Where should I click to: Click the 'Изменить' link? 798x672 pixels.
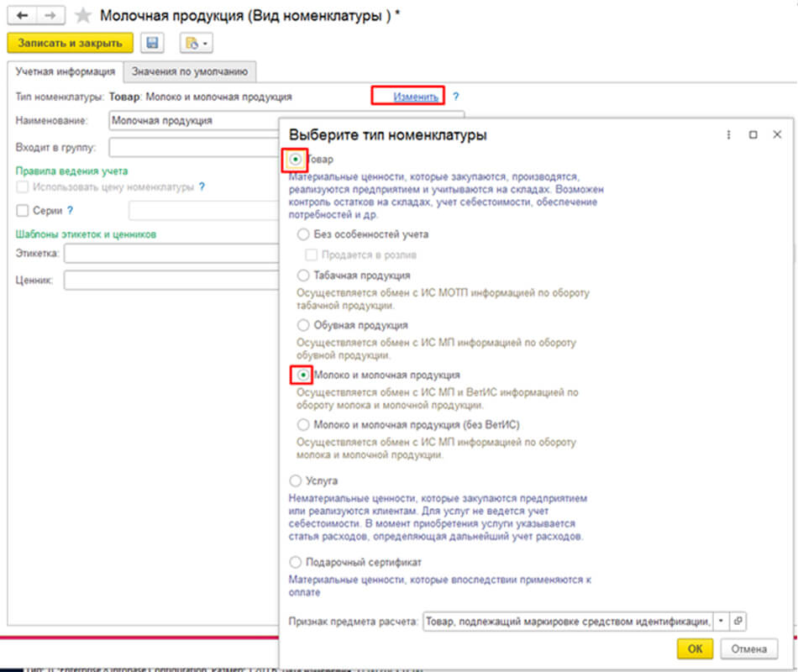pos(416,97)
